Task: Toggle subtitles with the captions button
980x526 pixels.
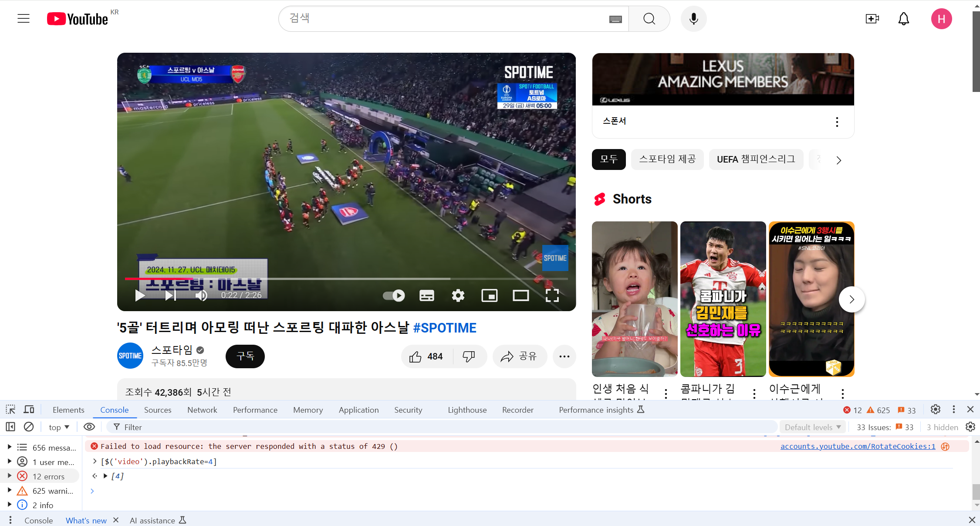Action: 426,295
